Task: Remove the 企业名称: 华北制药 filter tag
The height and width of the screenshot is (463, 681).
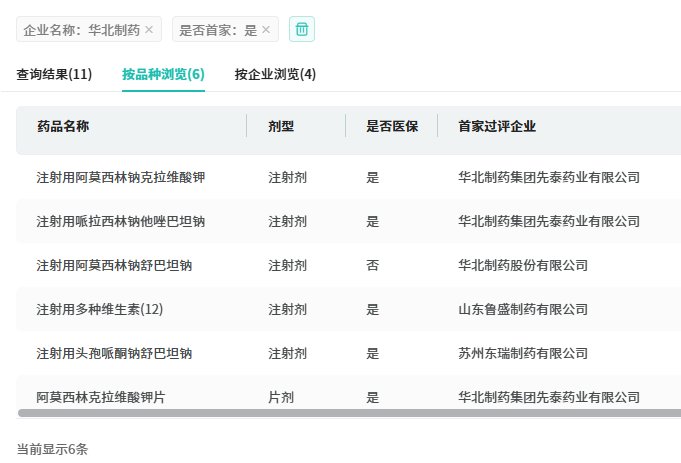Action: pos(149,30)
